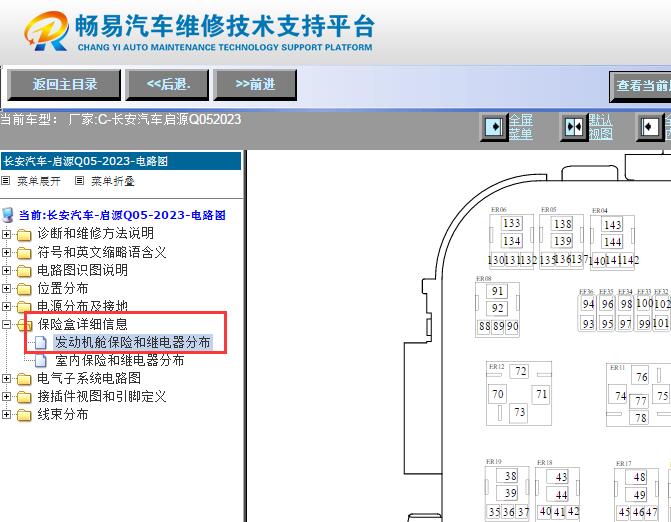Click the 位置分布 folder icon

tap(24, 289)
